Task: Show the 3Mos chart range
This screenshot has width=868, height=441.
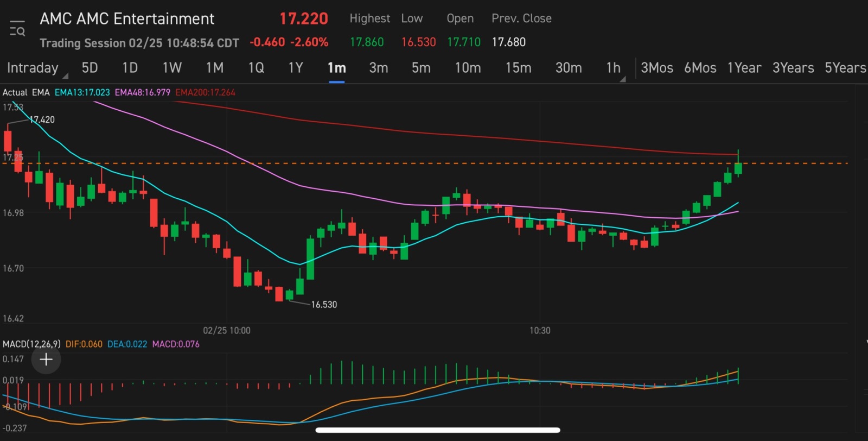Action: point(657,68)
